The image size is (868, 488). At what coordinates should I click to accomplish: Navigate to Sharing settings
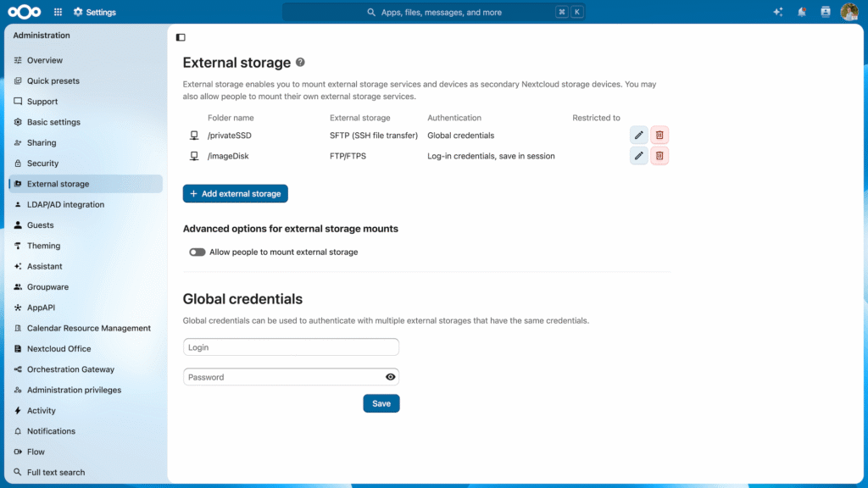(86, 142)
